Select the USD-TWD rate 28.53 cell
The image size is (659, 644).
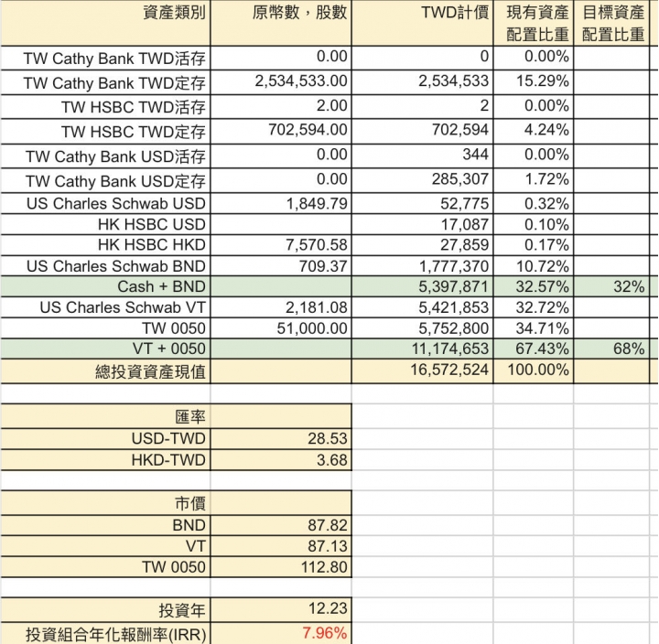(x=281, y=438)
